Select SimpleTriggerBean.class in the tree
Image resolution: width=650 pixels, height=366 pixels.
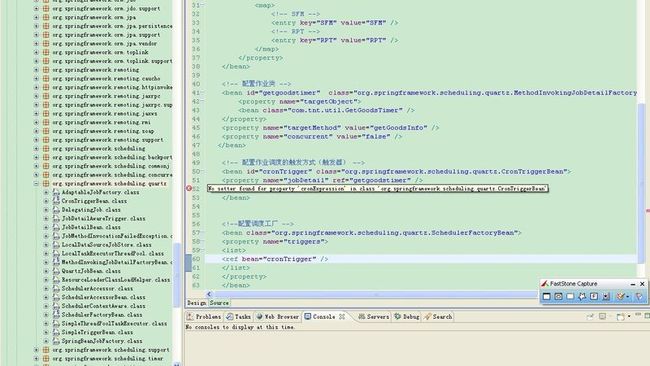[x=97, y=332]
